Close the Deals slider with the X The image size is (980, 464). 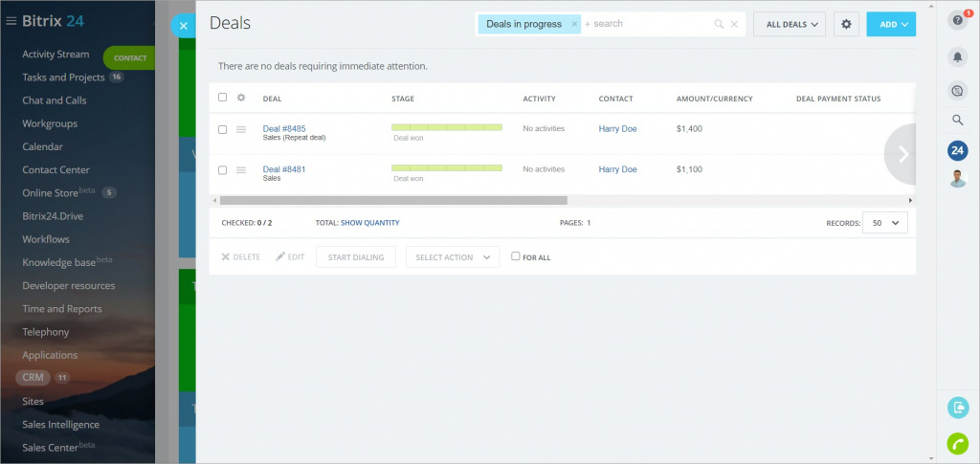(183, 26)
